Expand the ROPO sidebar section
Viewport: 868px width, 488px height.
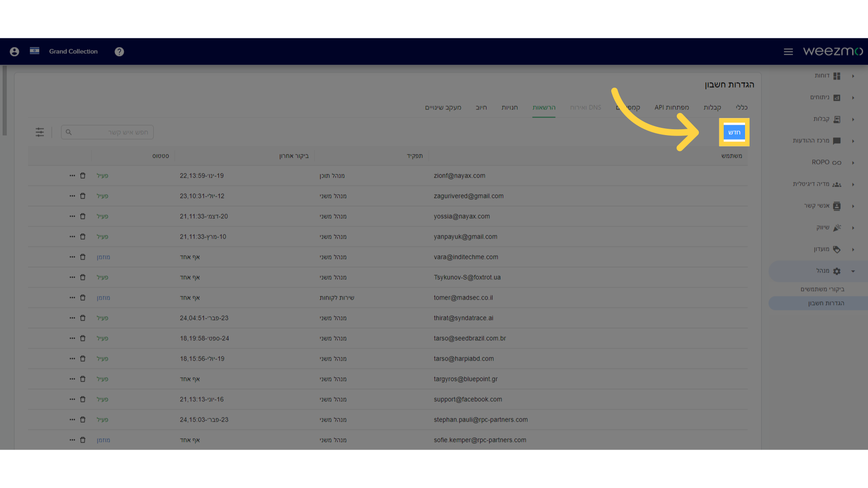(x=853, y=163)
